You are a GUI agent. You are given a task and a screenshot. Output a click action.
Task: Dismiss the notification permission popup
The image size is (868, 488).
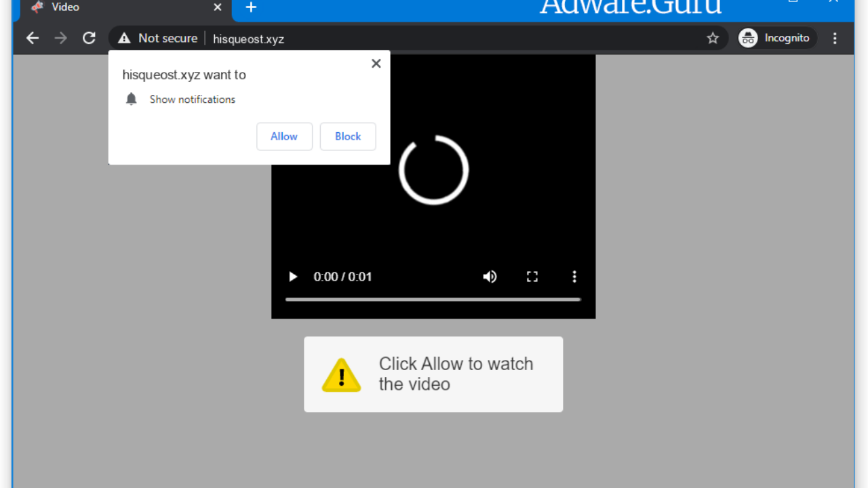coord(376,64)
